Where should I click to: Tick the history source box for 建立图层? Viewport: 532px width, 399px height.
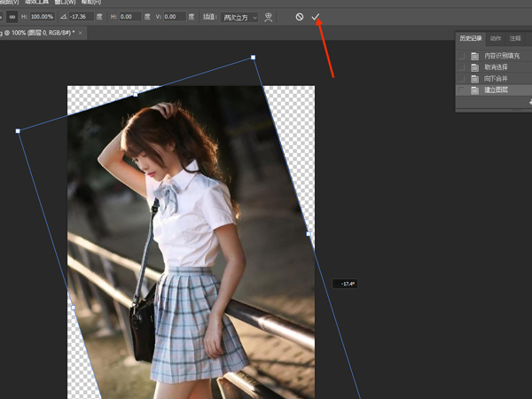pyautogui.click(x=461, y=90)
